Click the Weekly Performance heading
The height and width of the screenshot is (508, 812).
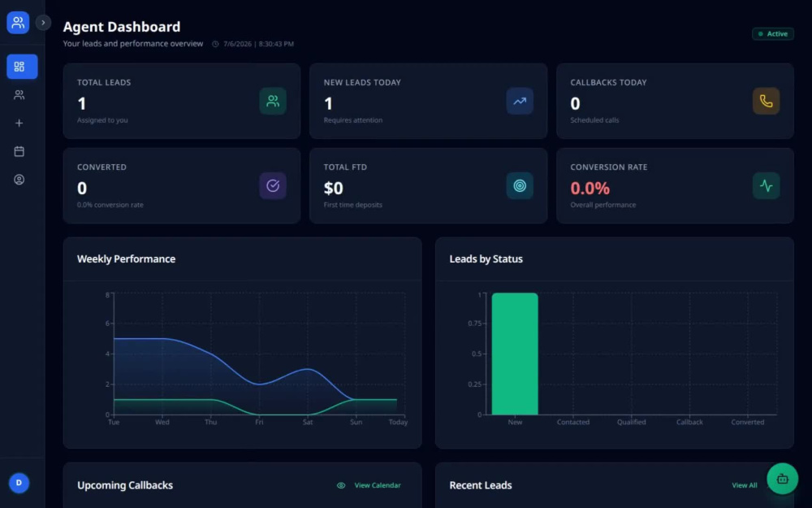(127, 258)
